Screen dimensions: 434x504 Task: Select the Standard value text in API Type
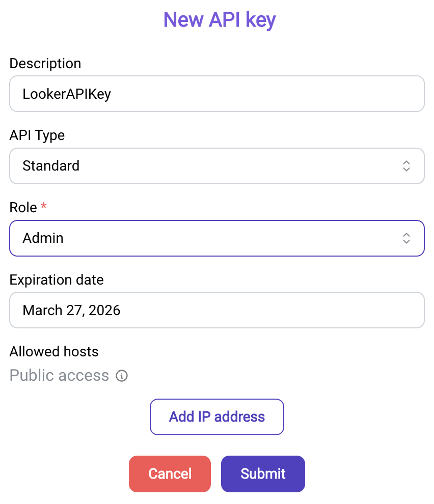51,166
